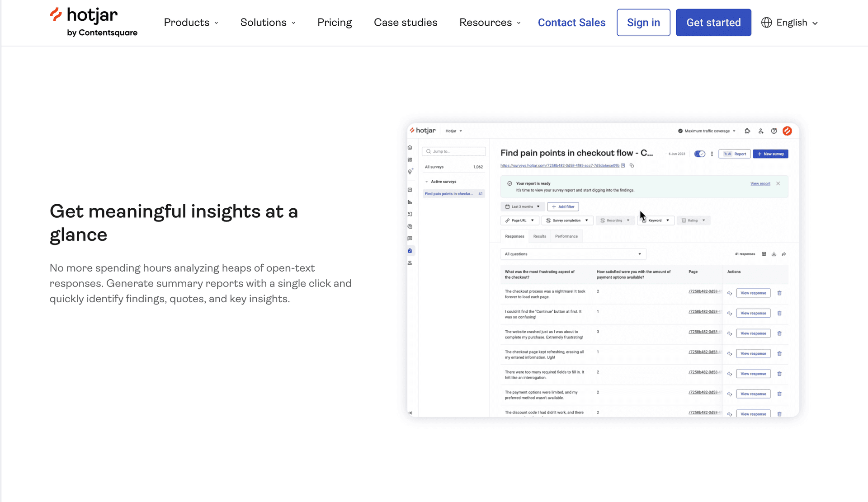Open page link in the payment options limited row
This screenshot has width=868, height=502.
(x=705, y=392)
